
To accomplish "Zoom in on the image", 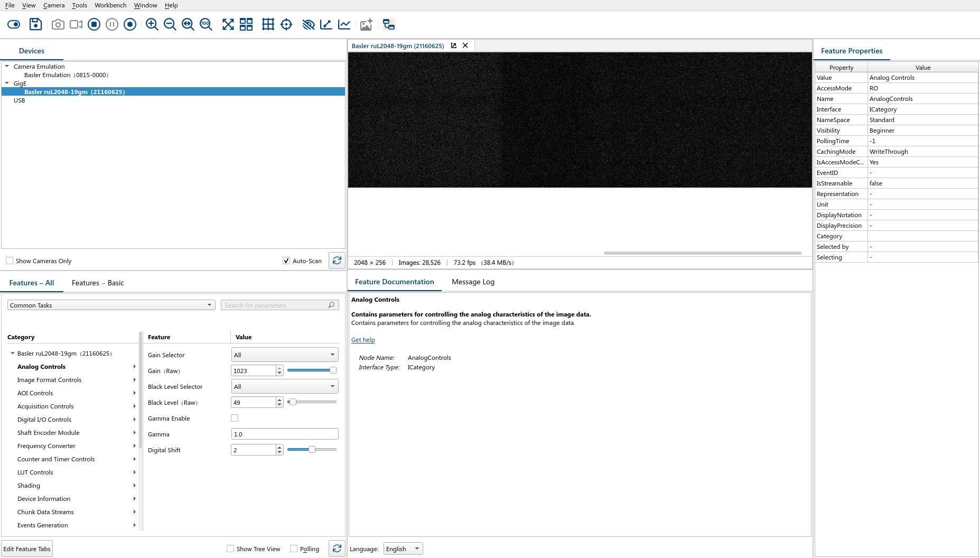I will tap(152, 24).
